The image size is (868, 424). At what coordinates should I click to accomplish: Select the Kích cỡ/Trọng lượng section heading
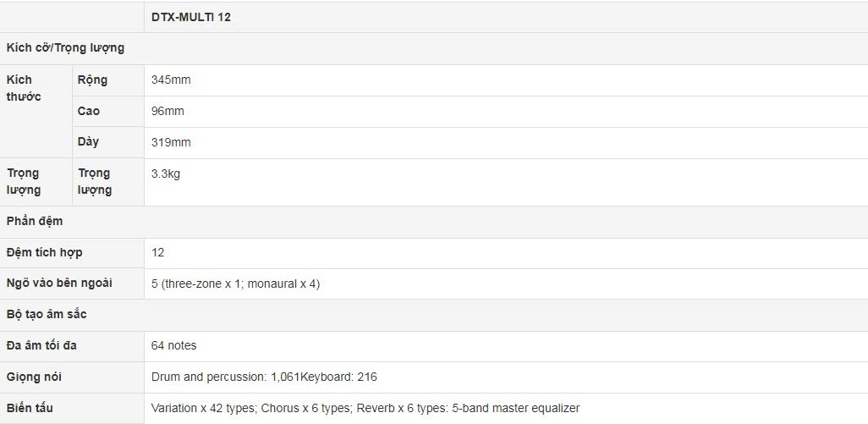point(65,48)
